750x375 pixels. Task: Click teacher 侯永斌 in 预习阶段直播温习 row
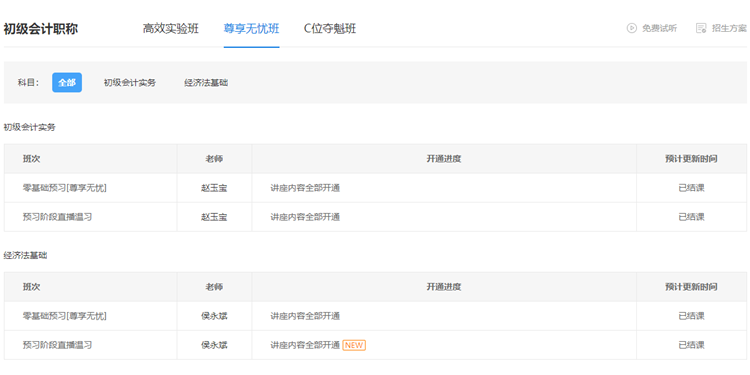pyautogui.click(x=214, y=345)
